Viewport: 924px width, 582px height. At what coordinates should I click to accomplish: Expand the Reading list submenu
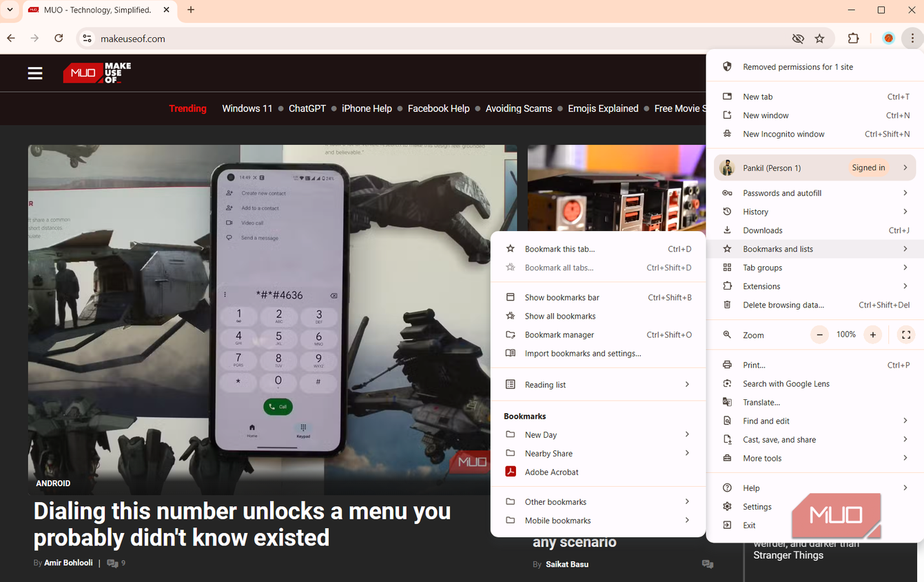(597, 385)
